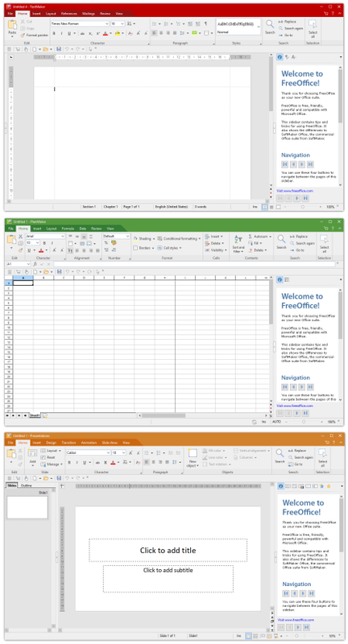Toggle Italic in TextMaker Character group
The height and width of the screenshot is (644, 348).
(x=61, y=33)
